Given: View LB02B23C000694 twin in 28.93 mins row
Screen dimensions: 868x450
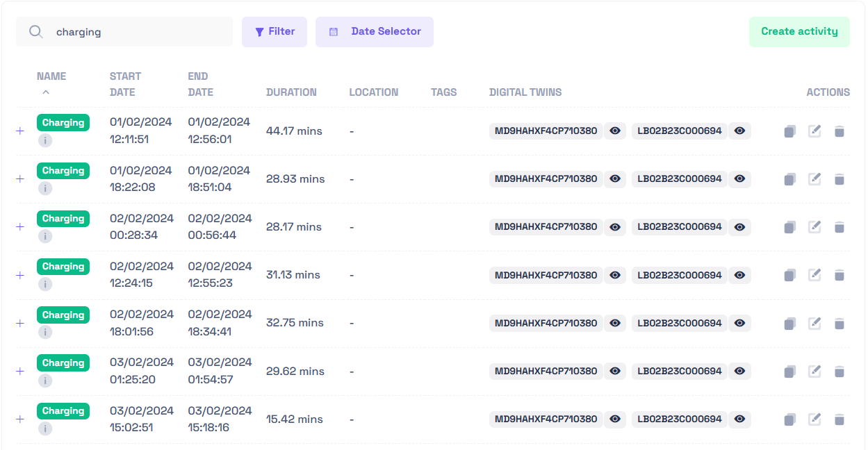Looking at the screenshot, I should pos(740,178).
